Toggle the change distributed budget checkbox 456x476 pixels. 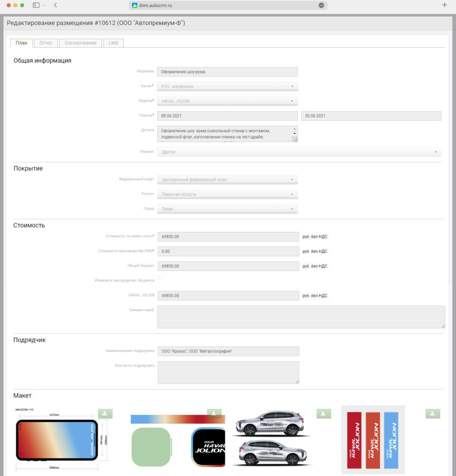pyautogui.click(x=160, y=278)
